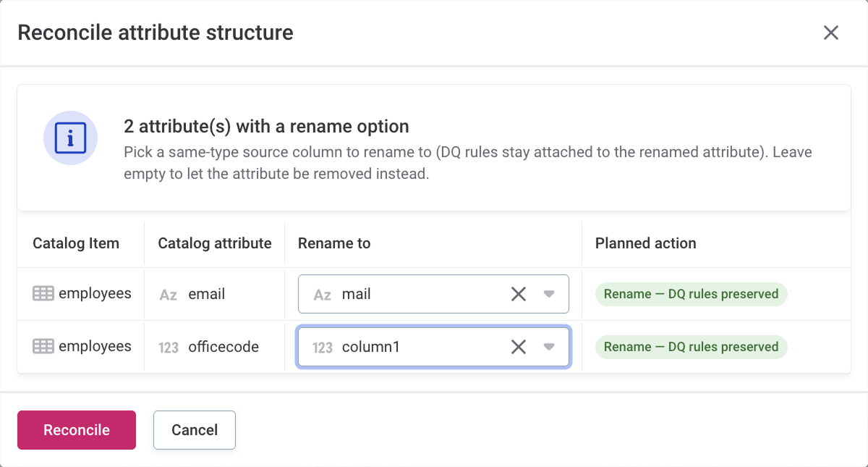Click the 123 icon inside the column1 dropdown

point(323,348)
